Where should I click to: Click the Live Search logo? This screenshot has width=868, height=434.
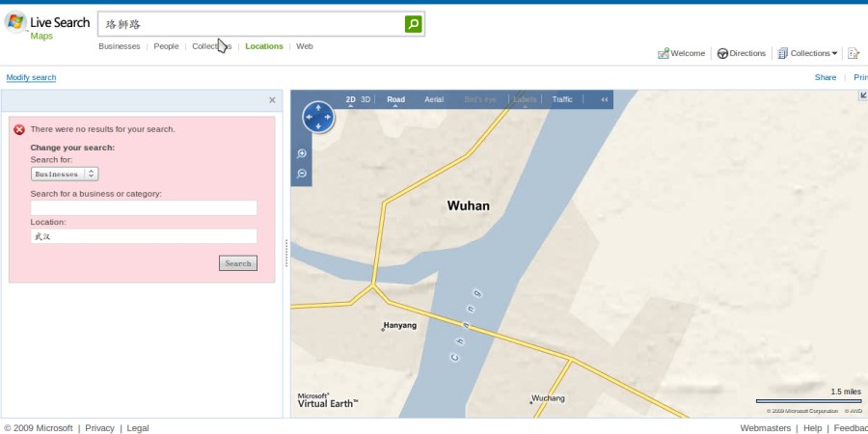point(46,25)
